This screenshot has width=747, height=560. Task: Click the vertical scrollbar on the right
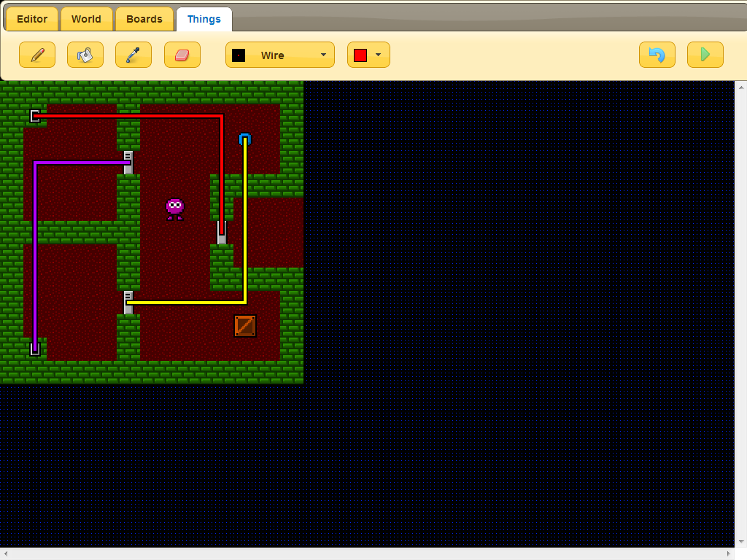pyautogui.click(x=740, y=314)
